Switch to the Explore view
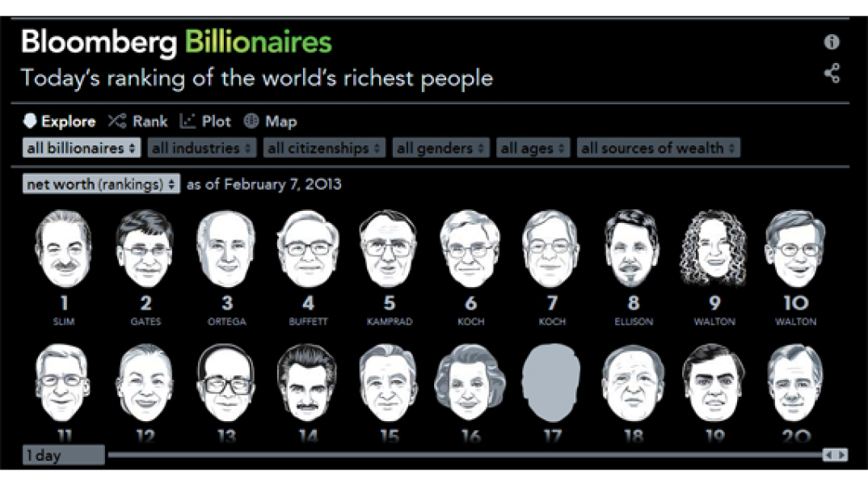This screenshot has height=485, width=868. click(60, 121)
